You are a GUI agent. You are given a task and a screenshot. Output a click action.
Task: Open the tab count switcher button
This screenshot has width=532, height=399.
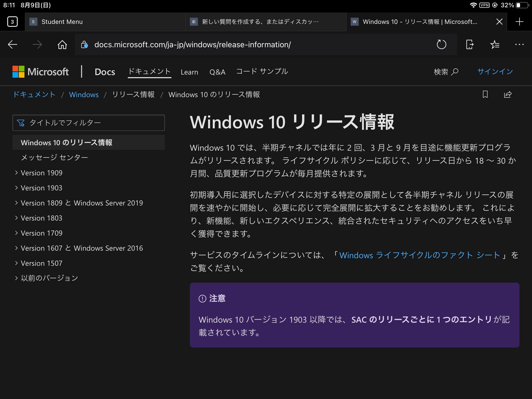(x=12, y=22)
